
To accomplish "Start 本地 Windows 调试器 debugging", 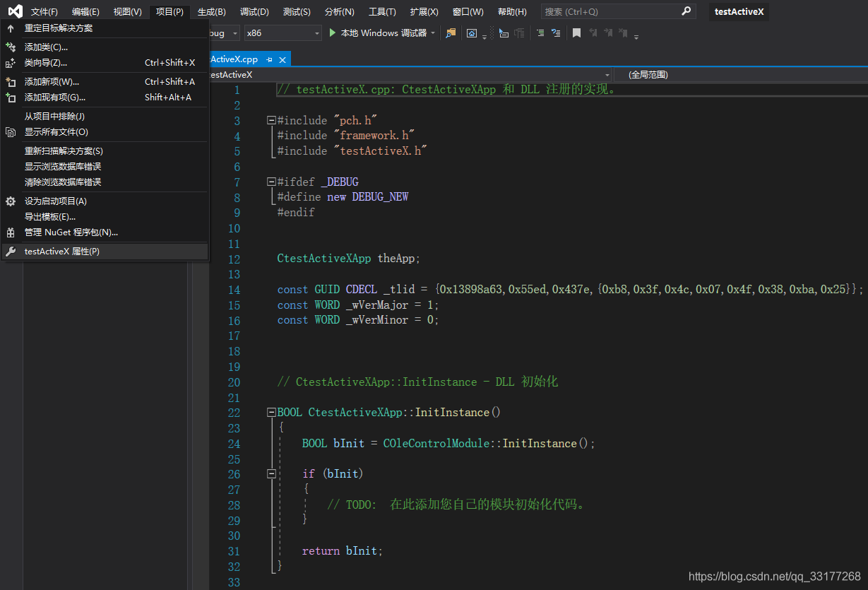I will pos(378,33).
